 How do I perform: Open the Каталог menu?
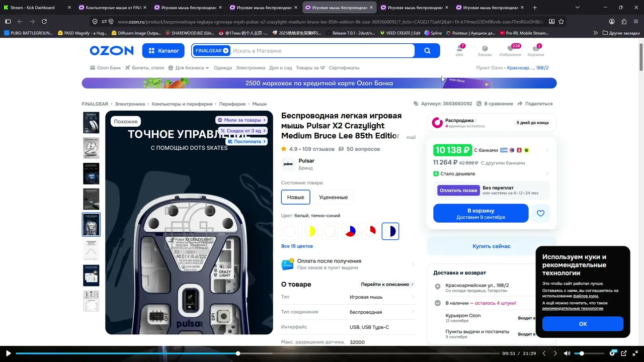click(x=164, y=51)
